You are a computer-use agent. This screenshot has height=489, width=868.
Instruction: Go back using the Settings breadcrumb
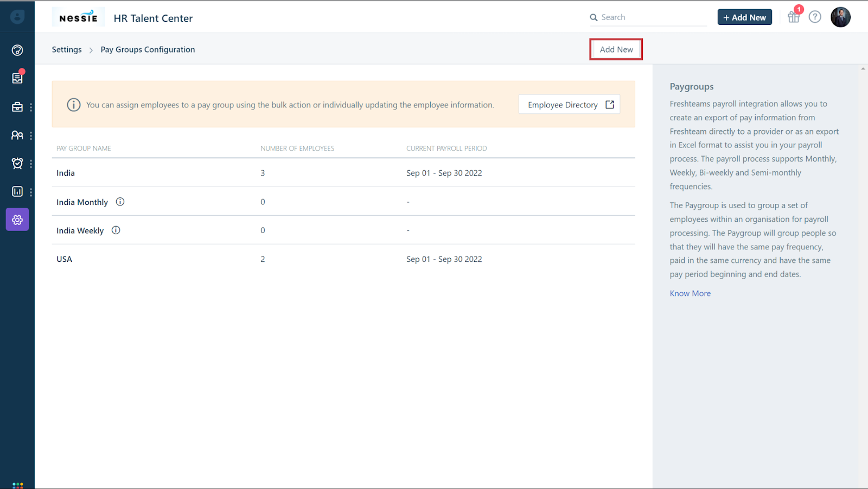66,49
